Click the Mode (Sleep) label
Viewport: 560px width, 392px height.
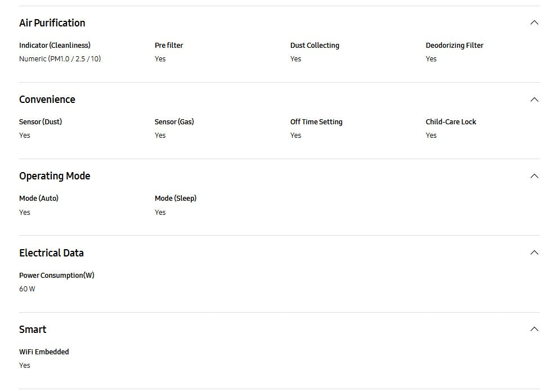pyautogui.click(x=176, y=199)
